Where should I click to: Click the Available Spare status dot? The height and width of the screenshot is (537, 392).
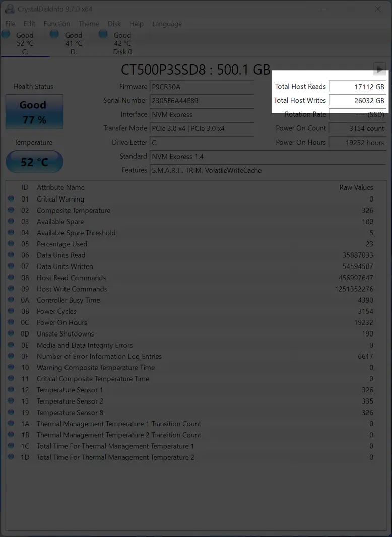11,221
